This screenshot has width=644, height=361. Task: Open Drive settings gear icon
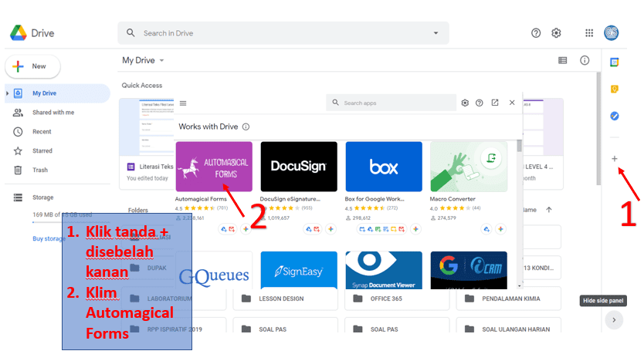[x=556, y=33]
